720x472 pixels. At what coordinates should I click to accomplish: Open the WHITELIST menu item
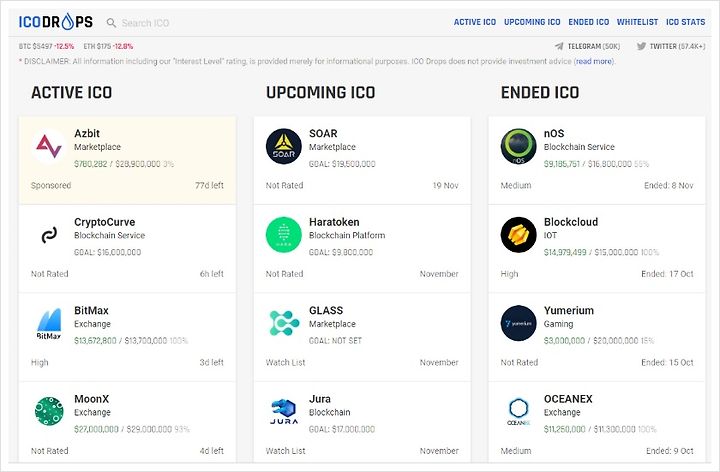637,22
